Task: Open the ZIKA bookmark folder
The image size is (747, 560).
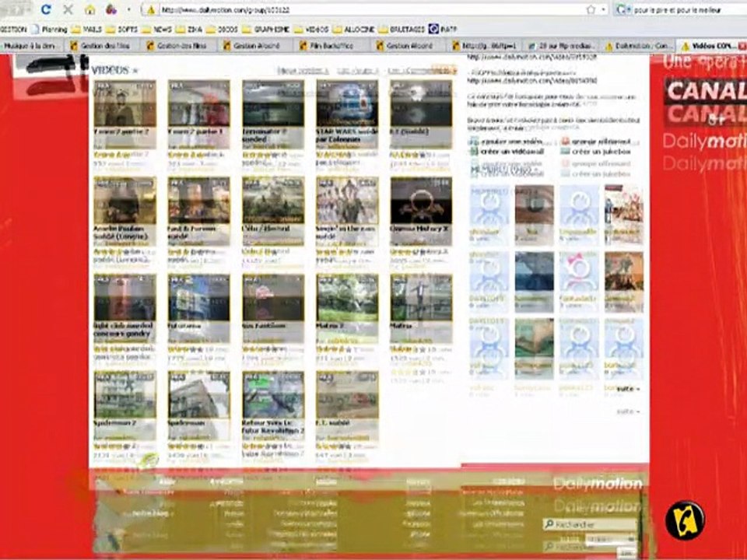Action: tap(190, 30)
